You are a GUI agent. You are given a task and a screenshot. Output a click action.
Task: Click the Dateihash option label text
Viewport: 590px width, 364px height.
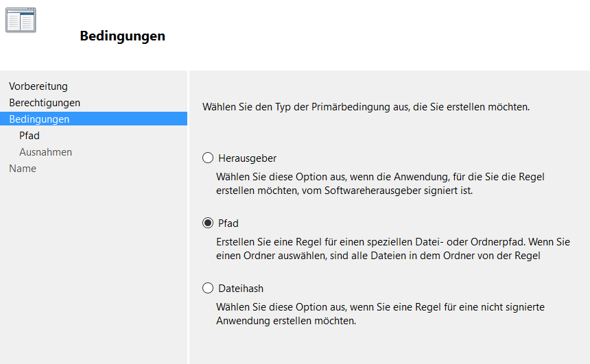pos(241,289)
